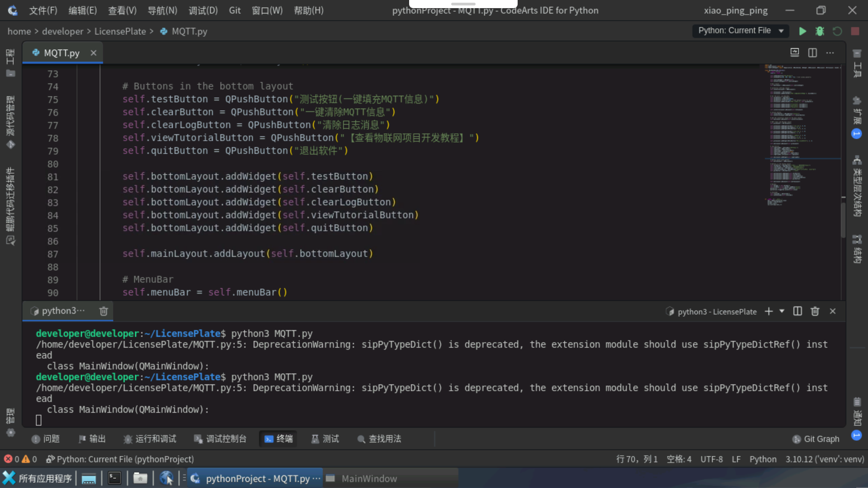Click the editor vertical scrollbar thumb
Viewport: 868px width, 488px height.
tap(843, 219)
